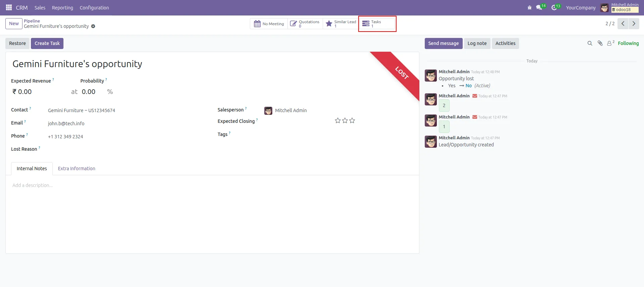Open the Configuration menu
Screen dimensions: 644x287
tap(94, 8)
